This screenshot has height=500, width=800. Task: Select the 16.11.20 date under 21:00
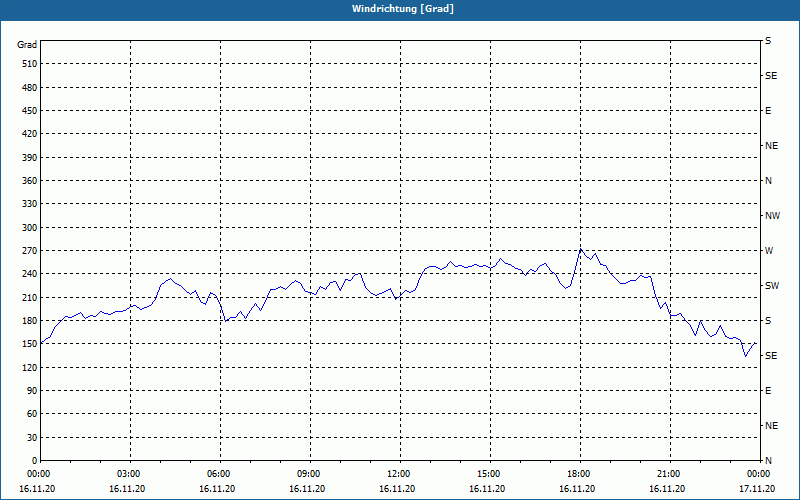point(667,489)
